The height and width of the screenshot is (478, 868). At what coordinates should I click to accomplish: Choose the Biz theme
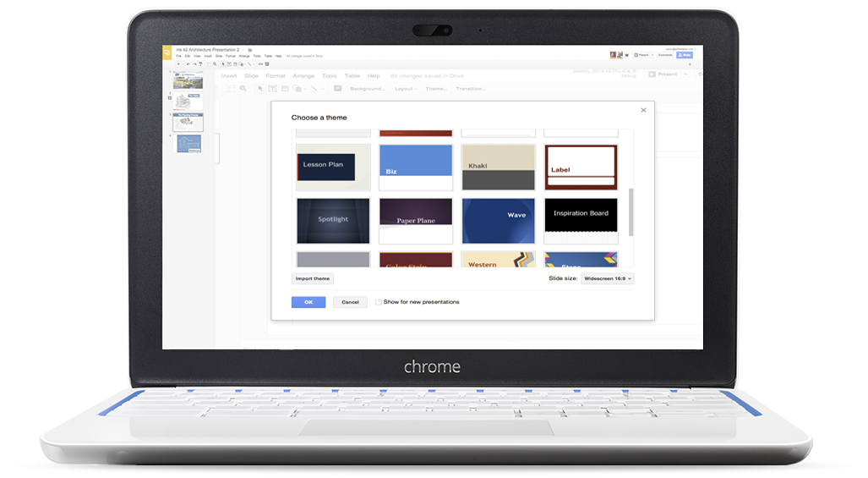click(x=416, y=168)
